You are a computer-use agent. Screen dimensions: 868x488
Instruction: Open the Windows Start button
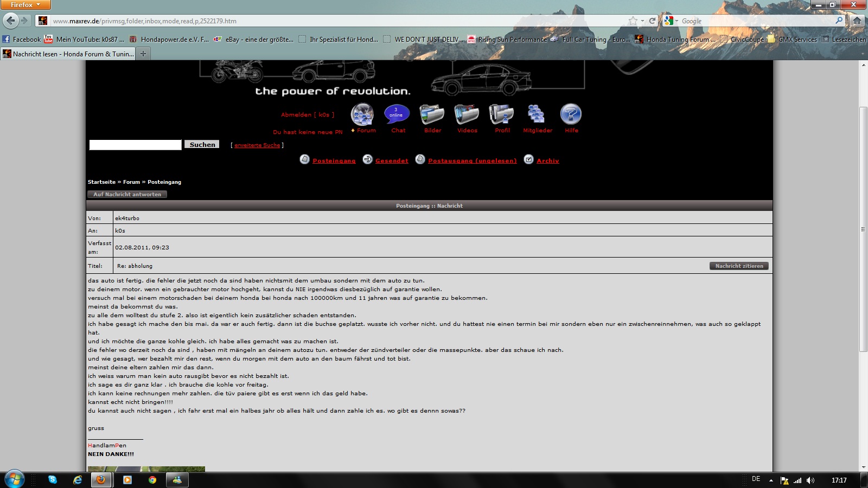pyautogui.click(x=14, y=480)
